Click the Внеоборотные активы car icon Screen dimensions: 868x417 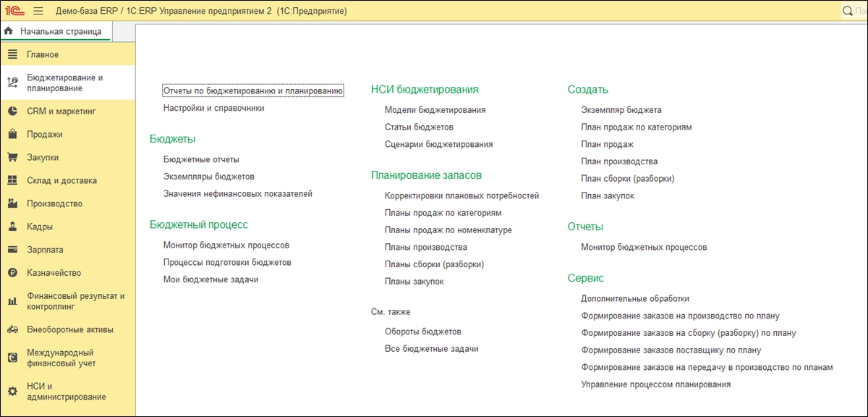[12, 329]
